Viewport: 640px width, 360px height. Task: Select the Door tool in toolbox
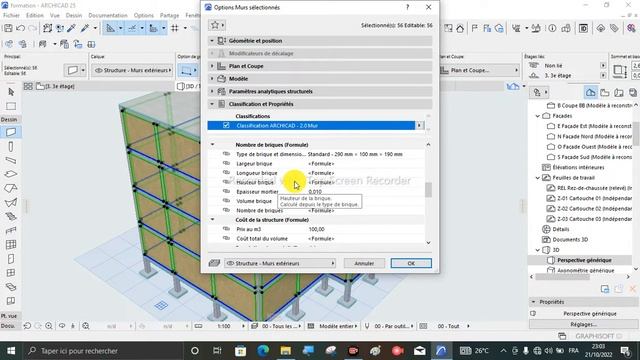pos(11,259)
